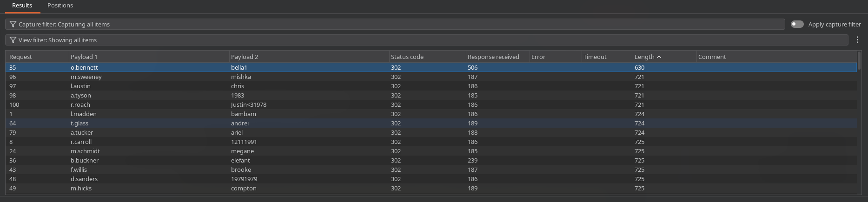Click the elefant payload cell
This screenshot has width=868, height=202.
coord(309,160)
